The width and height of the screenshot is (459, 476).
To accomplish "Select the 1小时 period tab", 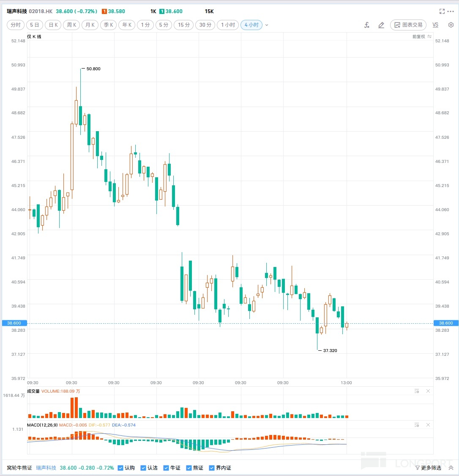I will point(228,25).
